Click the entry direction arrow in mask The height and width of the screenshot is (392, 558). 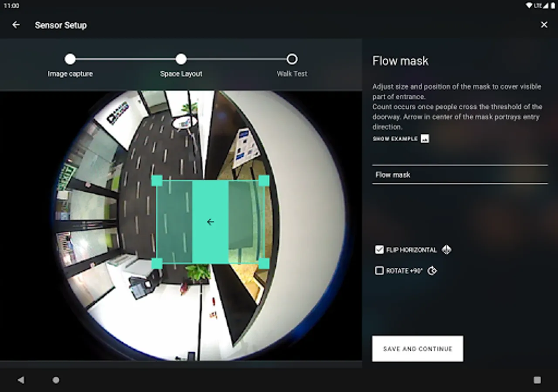click(210, 222)
